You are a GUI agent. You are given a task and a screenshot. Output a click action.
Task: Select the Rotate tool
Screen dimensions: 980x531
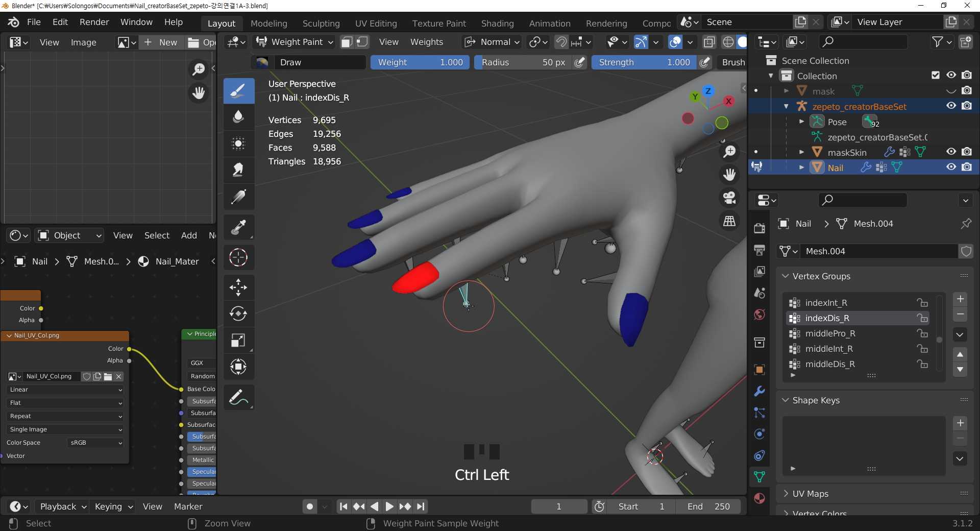tap(238, 313)
